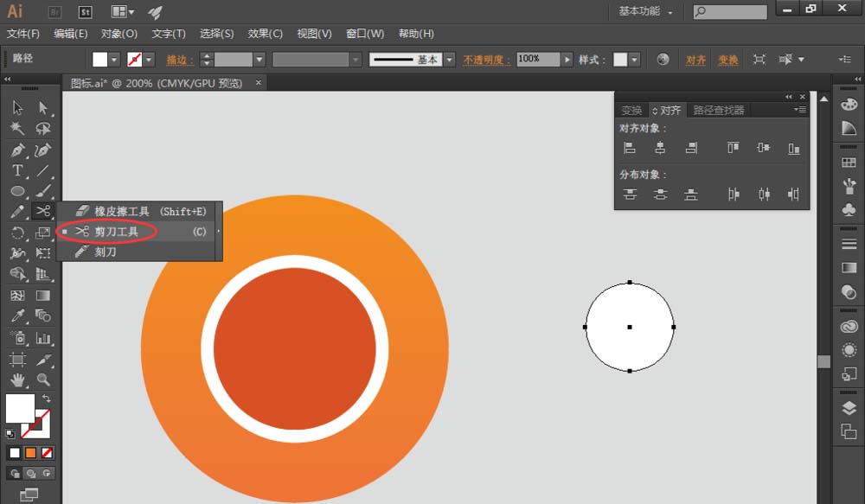Select the Artboard tool
Image resolution: width=865 pixels, height=504 pixels.
(17, 360)
